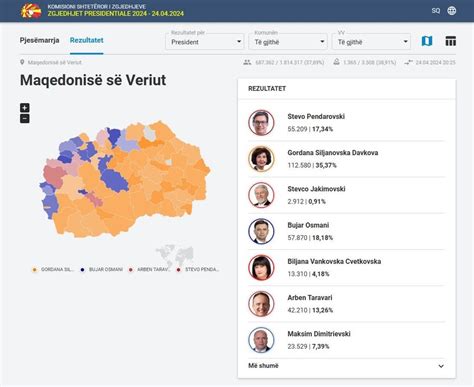Select the Rezultatet tab

click(x=87, y=40)
